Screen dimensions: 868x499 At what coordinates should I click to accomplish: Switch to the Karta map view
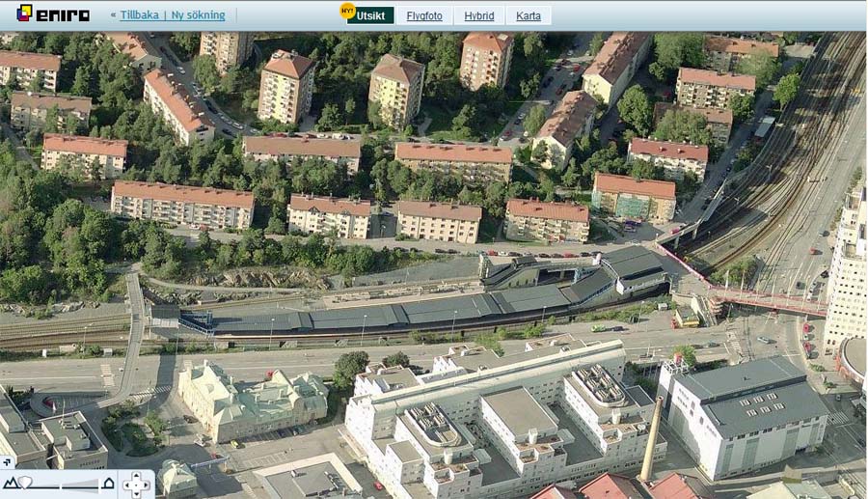(x=529, y=16)
